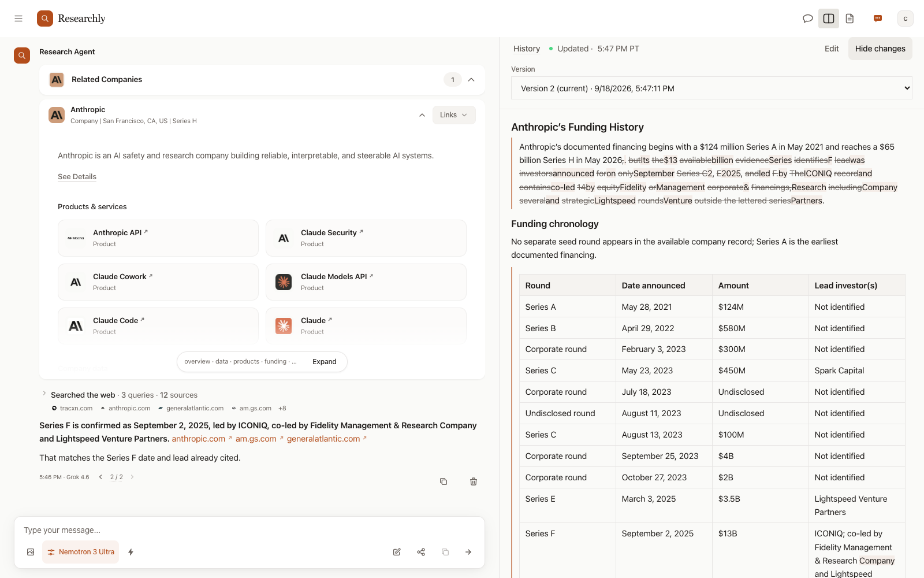Open the chat bubble view icon

coord(808,18)
